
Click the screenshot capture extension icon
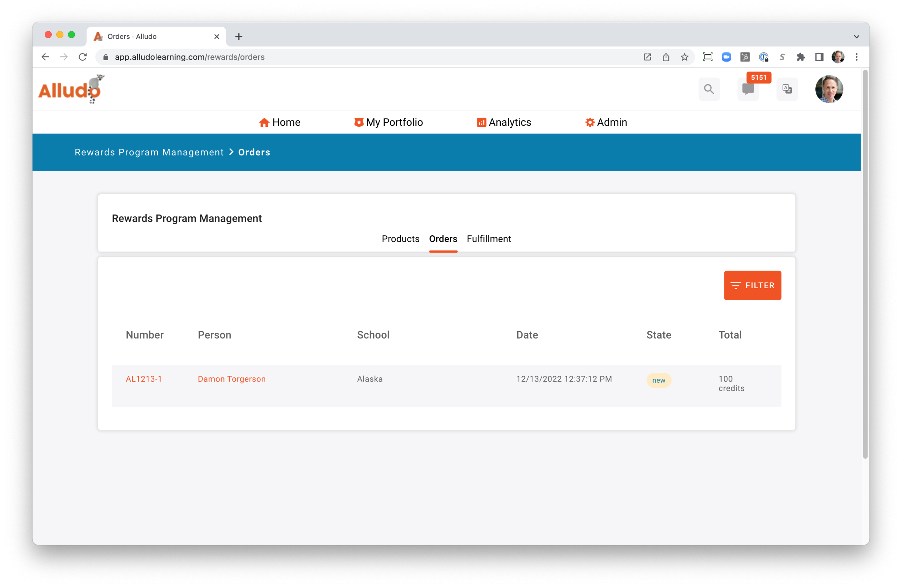(x=708, y=57)
